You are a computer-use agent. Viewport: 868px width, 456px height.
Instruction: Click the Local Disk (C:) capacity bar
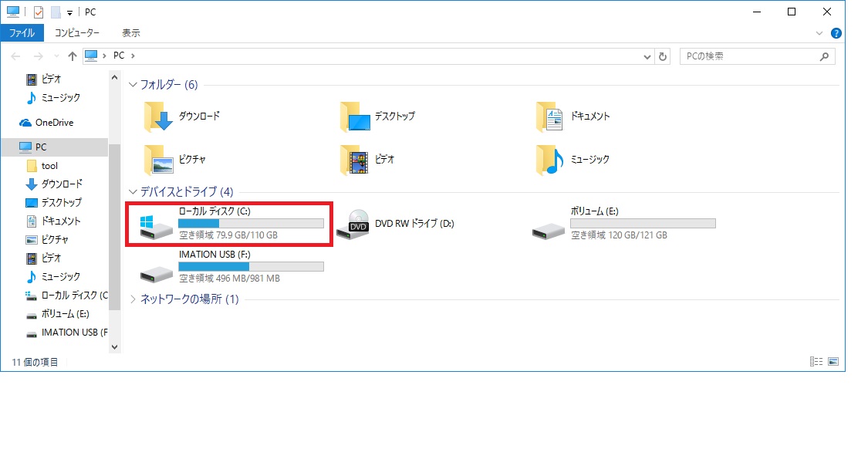251,223
